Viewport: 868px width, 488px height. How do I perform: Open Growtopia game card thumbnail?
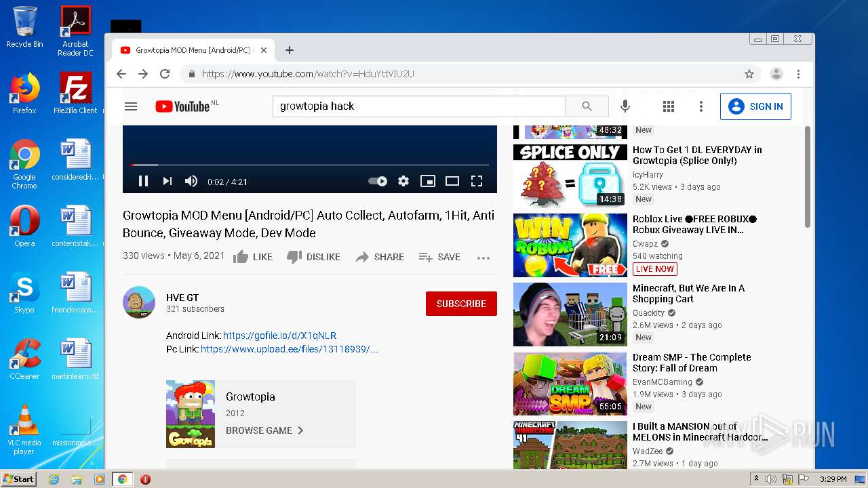[191, 413]
